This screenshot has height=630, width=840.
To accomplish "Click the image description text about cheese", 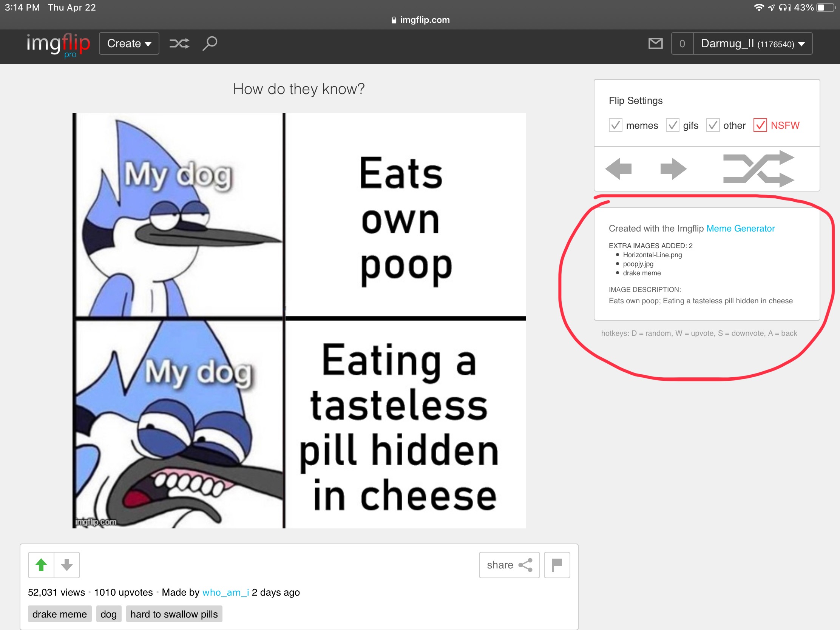I will (x=701, y=301).
